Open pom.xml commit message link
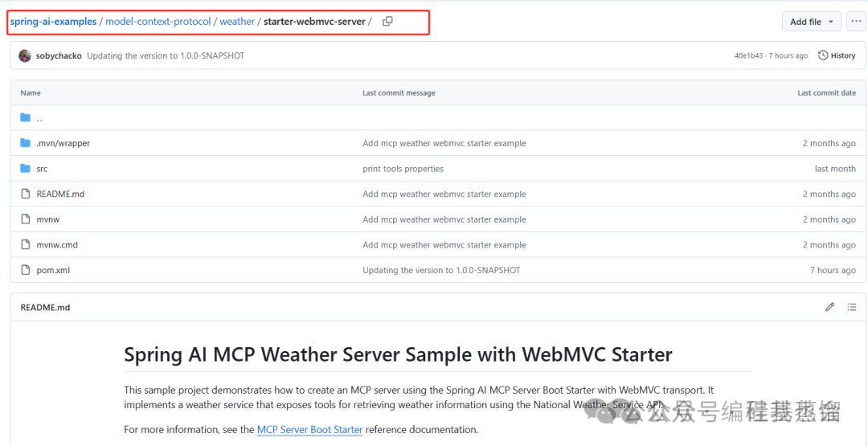The width and height of the screenshot is (868, 446). click(441, 271)
